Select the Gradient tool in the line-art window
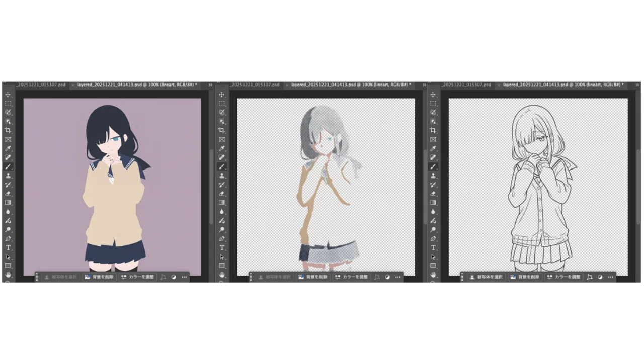The width and height of the screenshot is (644, 337). pyautogui.click(x=433, y=203)
